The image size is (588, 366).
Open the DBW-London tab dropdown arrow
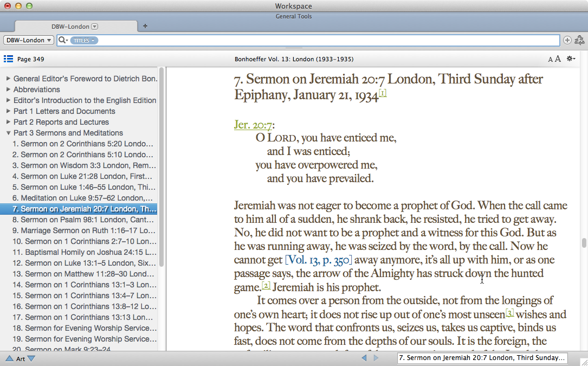point(95,27)
